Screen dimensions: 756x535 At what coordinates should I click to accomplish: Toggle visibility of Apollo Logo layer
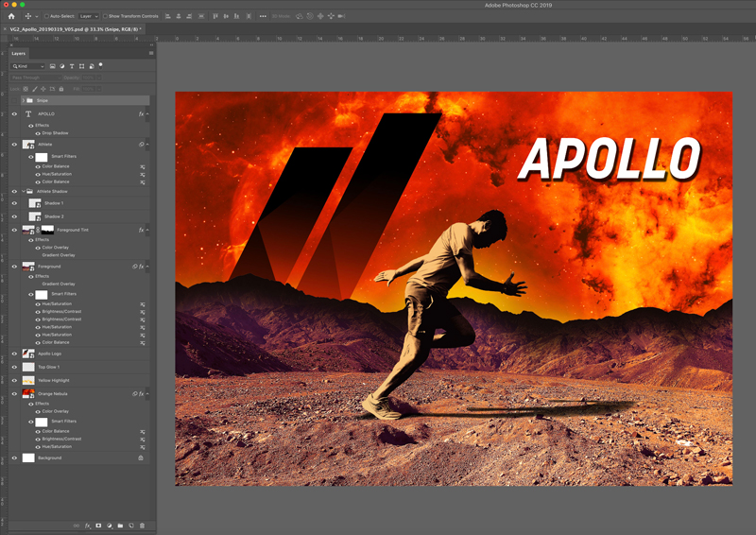14,354
